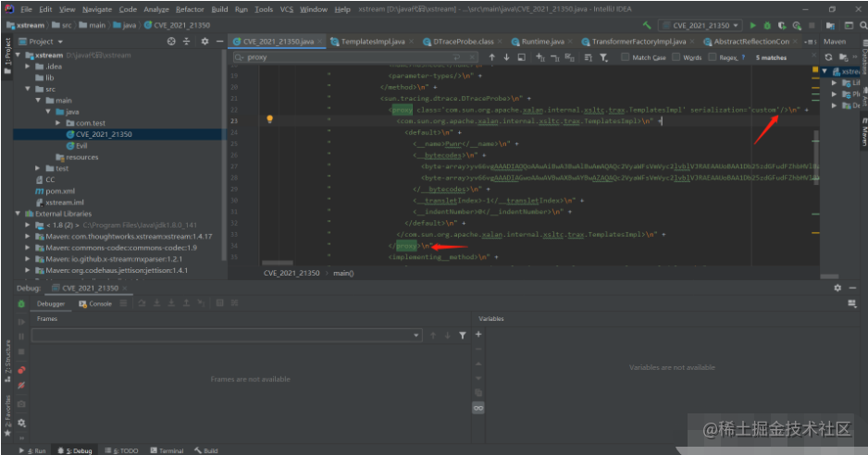868x455 pixels.
Task: Add a new watch with the plus icon
Action: [x=478, y=335]
